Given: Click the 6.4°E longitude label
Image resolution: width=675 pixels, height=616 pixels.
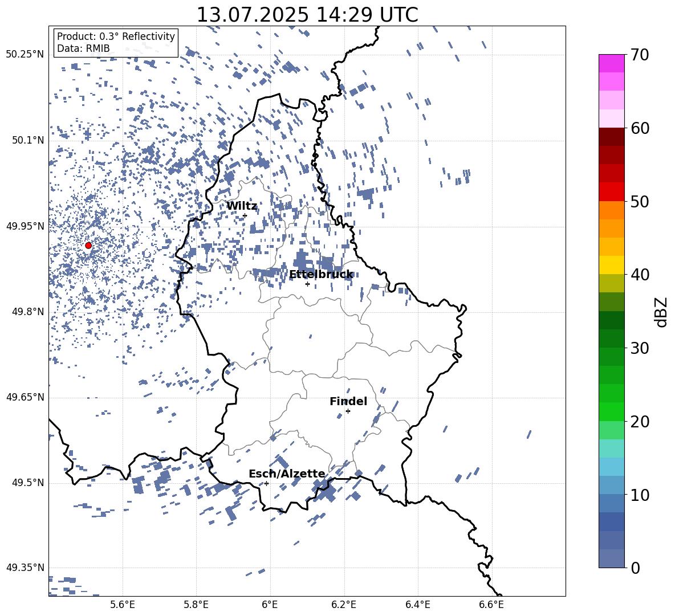Looking at the screenshot, I should click(x=417, y=605).
